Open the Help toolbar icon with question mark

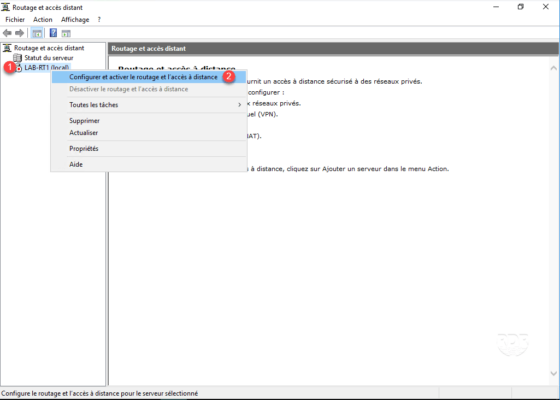(x=53, y=33)
